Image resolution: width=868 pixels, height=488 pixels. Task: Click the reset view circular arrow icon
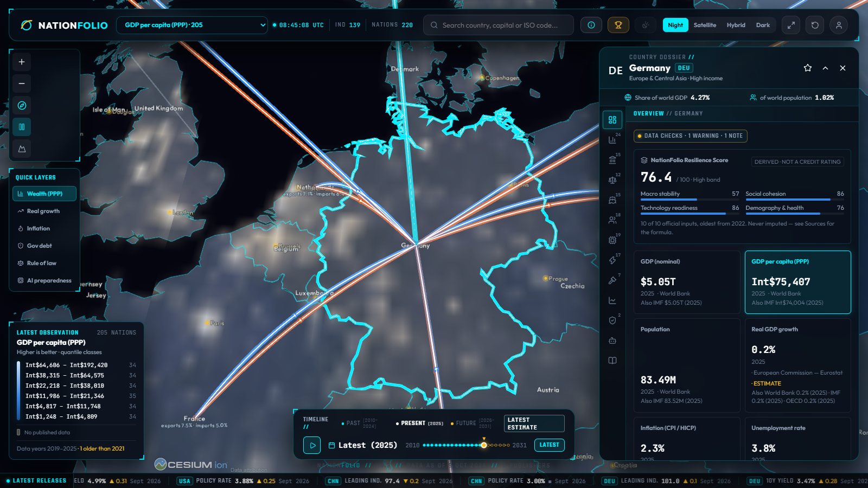[x=815, y=25]
